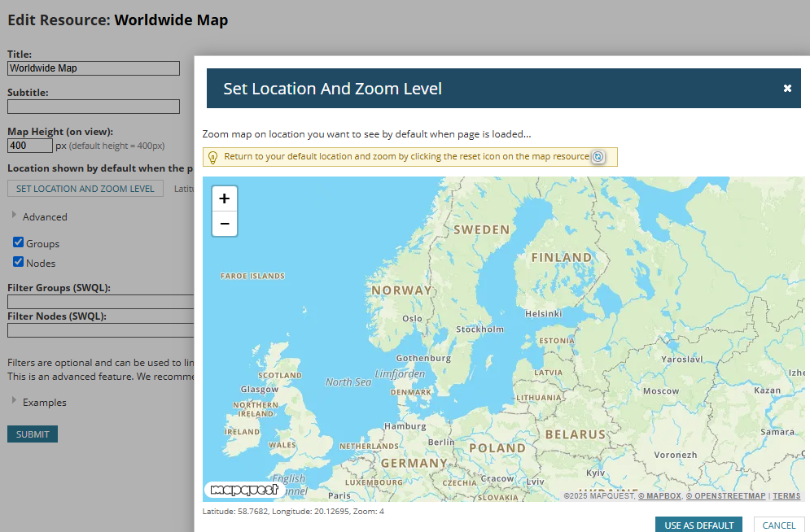Click Set Location And Zoom Level button

tap(85, 189)
